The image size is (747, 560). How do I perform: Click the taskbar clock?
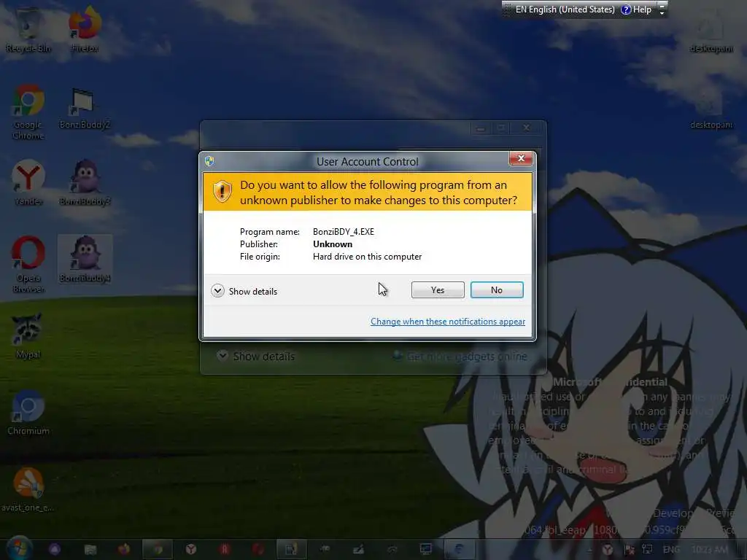709,550
